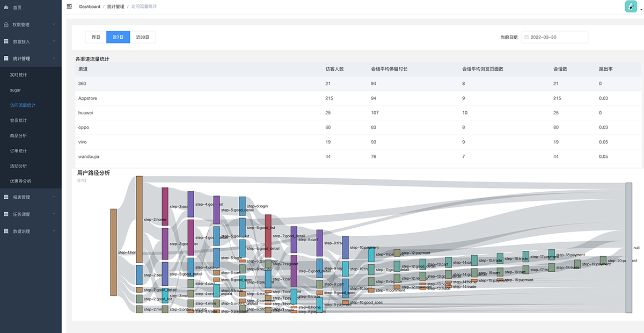
Task: Click the wandoujia channel cell
Action: click(x=89, y=156)
